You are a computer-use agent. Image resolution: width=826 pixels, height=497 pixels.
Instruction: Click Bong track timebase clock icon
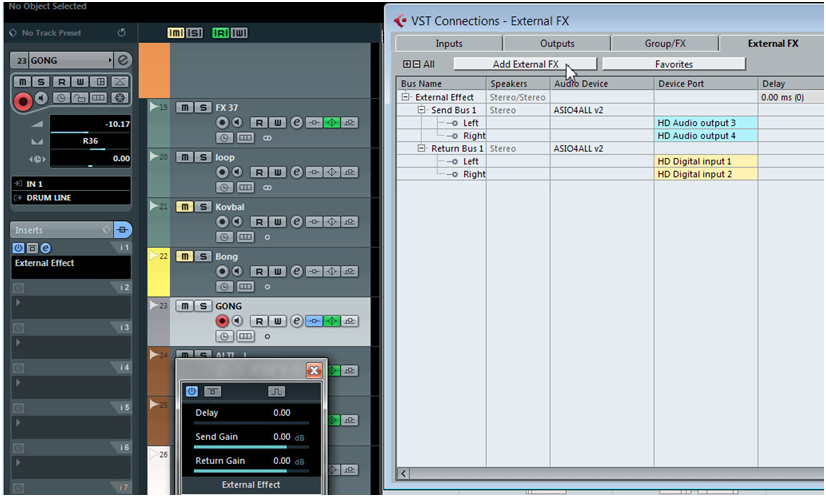224,287
